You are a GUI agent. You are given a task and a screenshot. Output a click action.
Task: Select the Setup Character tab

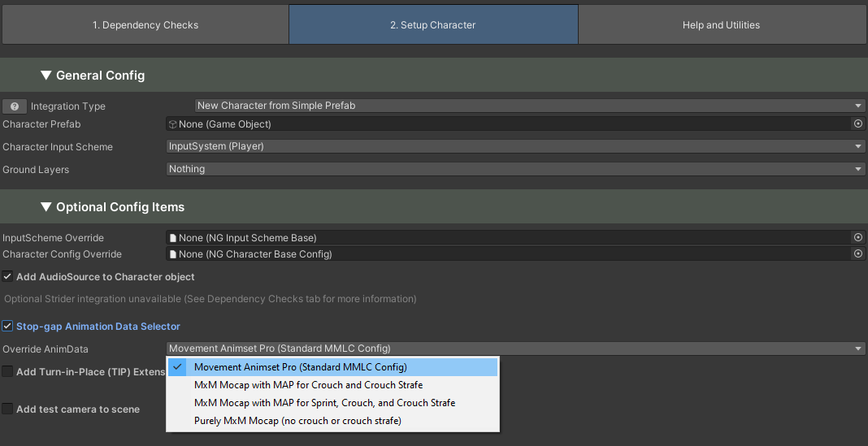(x=433, y=25)
